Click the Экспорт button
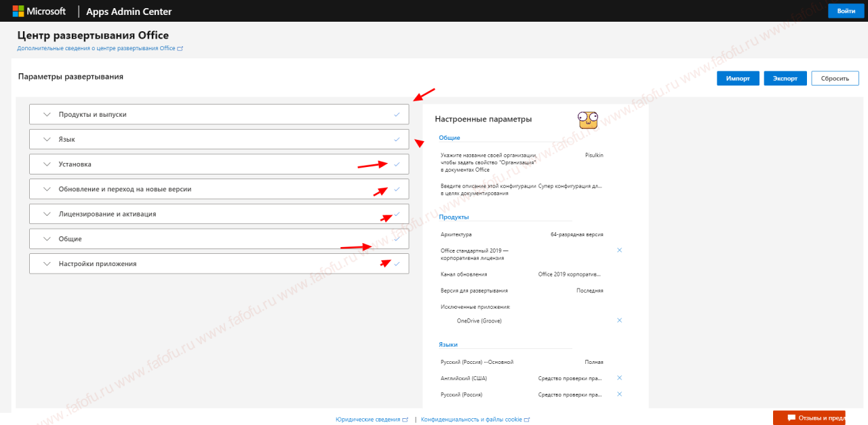The width and height of the screenshot is (868, 425). click(785, 78)
